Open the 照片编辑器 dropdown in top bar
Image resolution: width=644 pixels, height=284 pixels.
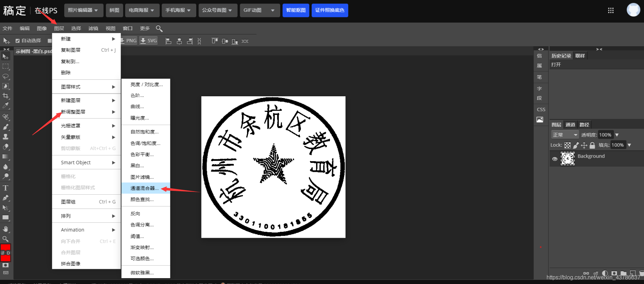click(83, 10)
